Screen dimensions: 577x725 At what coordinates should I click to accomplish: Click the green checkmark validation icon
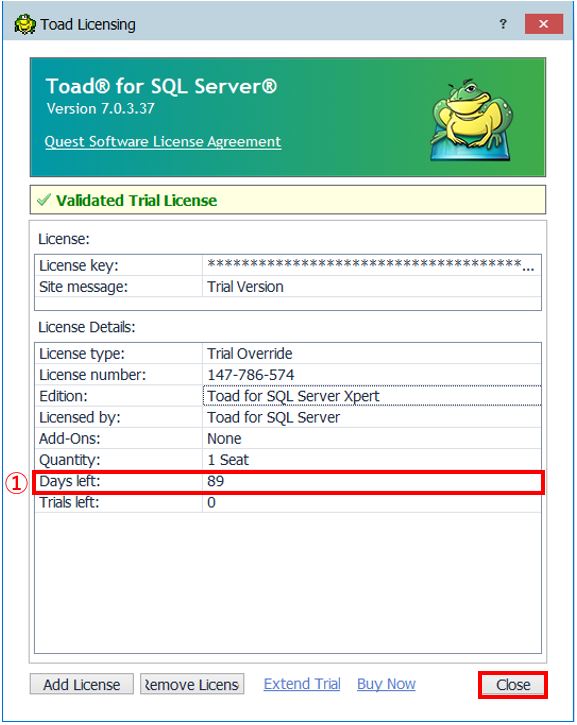click(43, 200)
